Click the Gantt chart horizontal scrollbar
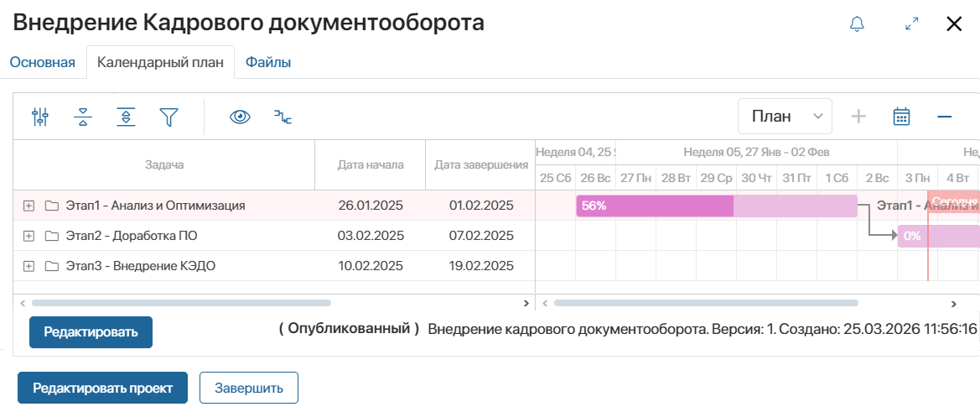The height and width of the screenshot is (412, 980). pos(706,303)
